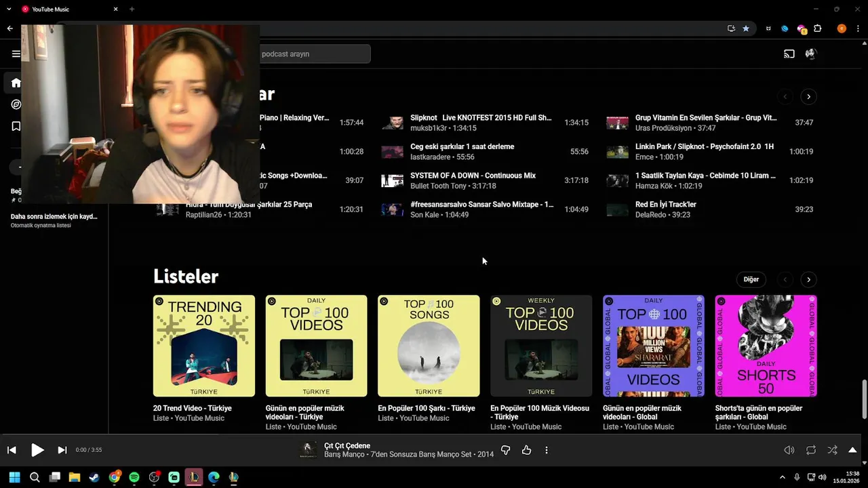Open the Trending 20 Türkiye playlist thumbnail
The width and height of the screenshot is (868, 488).
tap(204, 346)
